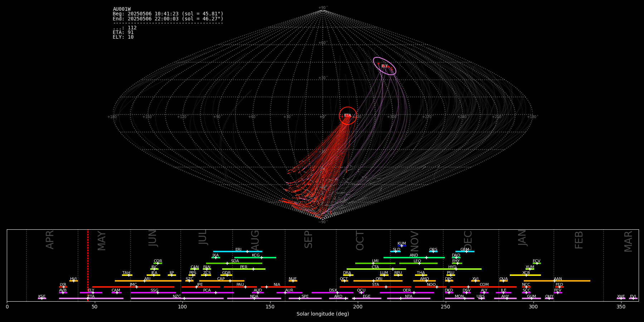Select the LEO shower bar
644x322 pixels.
coord(418,263)
